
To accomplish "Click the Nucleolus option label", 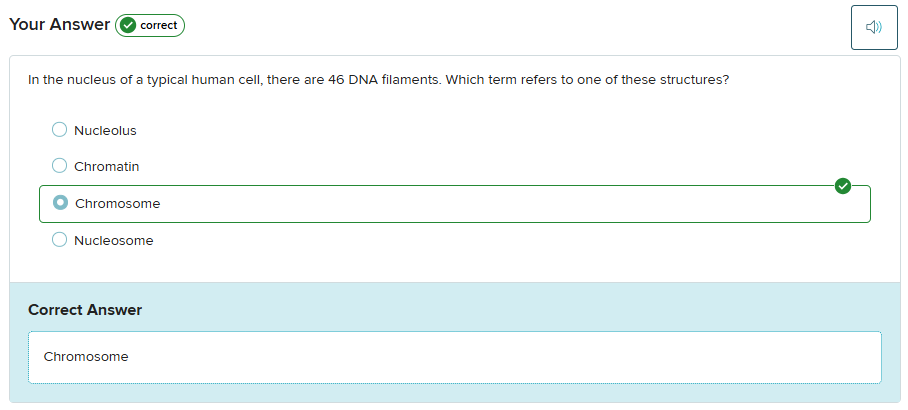I will coord(105,131).
